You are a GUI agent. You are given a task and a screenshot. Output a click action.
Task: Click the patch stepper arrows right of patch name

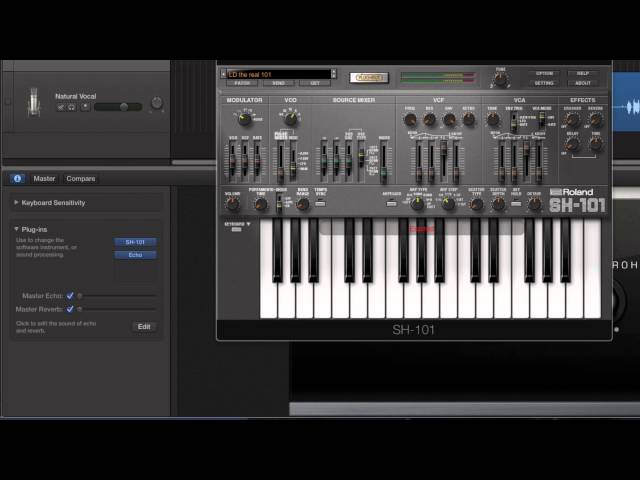coord(334,74)
